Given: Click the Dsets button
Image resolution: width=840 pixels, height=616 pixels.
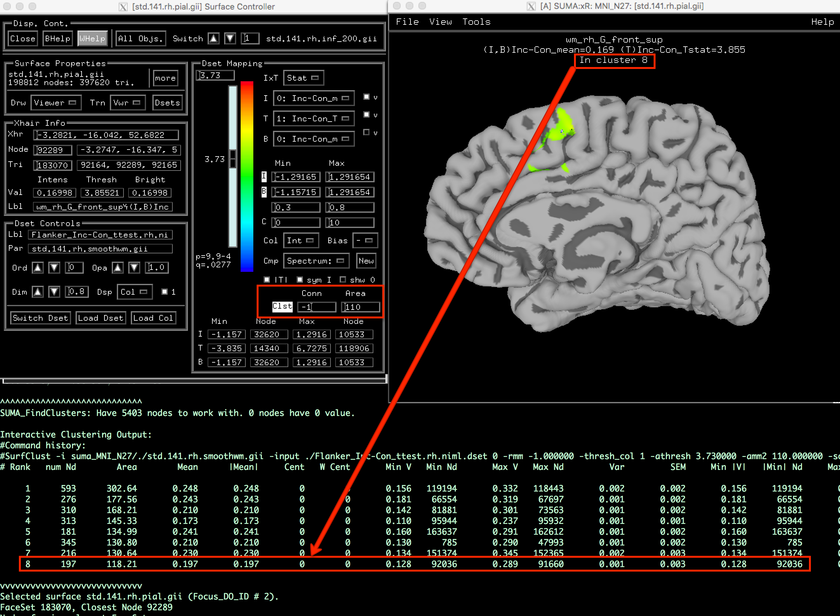Looking at the screenshot, I should (x=167, y=103).
